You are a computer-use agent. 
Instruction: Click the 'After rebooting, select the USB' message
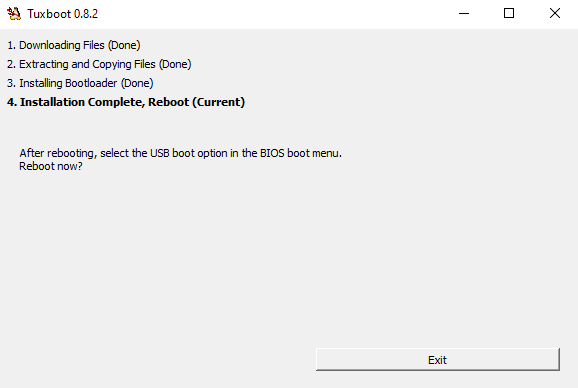pos(181,153)
